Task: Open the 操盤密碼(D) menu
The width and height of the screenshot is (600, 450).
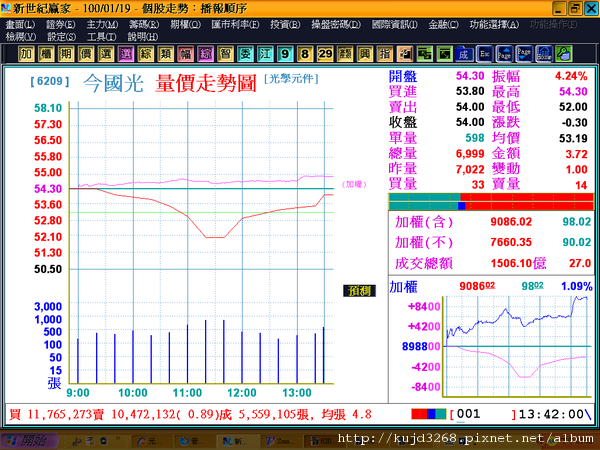Action: coord(336,25)
